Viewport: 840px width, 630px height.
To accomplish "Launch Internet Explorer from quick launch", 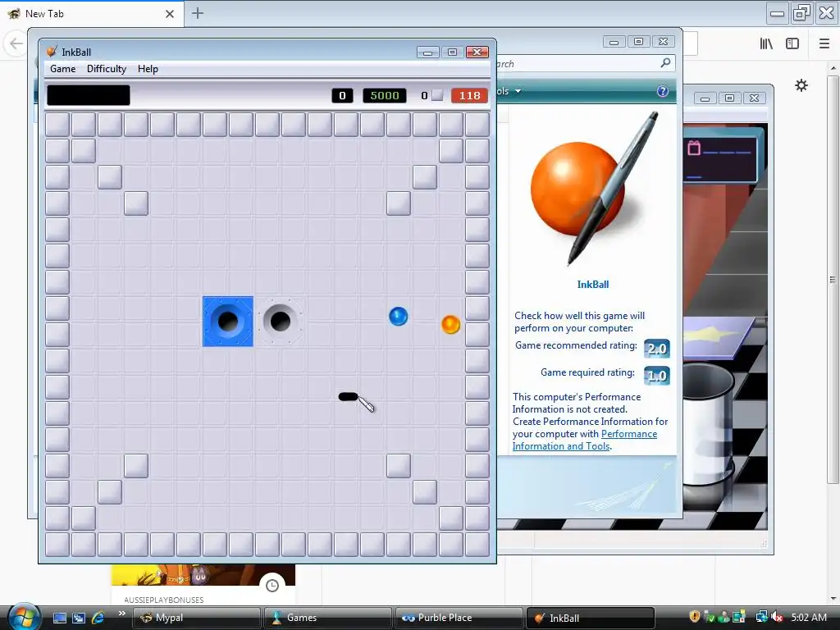I will coord(98,618).
